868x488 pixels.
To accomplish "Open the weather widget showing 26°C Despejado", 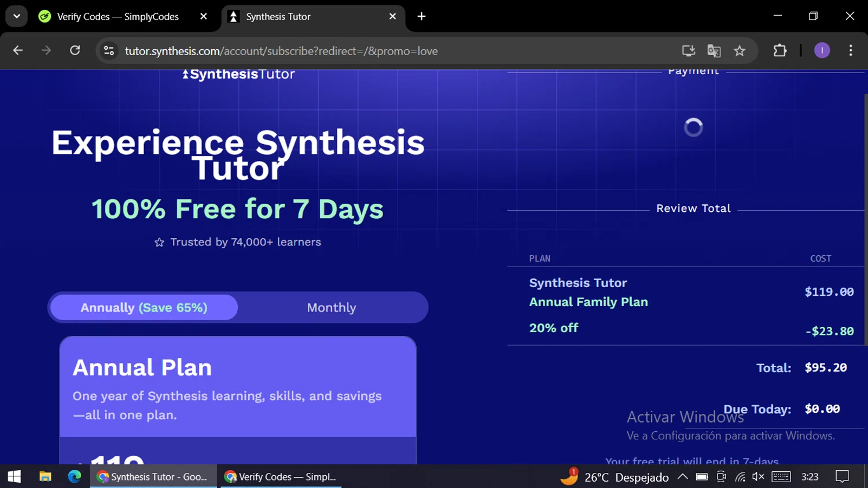I will tap(615, 477).
